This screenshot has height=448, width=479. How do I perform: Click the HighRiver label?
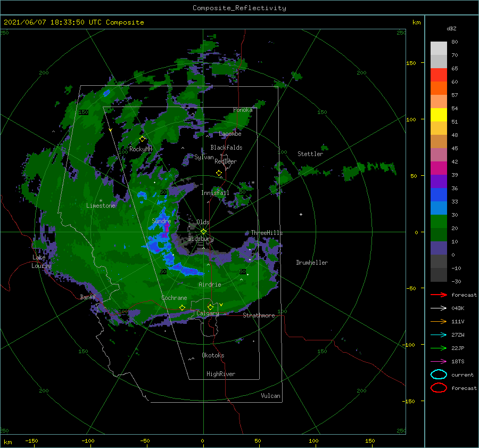tap(221, 374)
